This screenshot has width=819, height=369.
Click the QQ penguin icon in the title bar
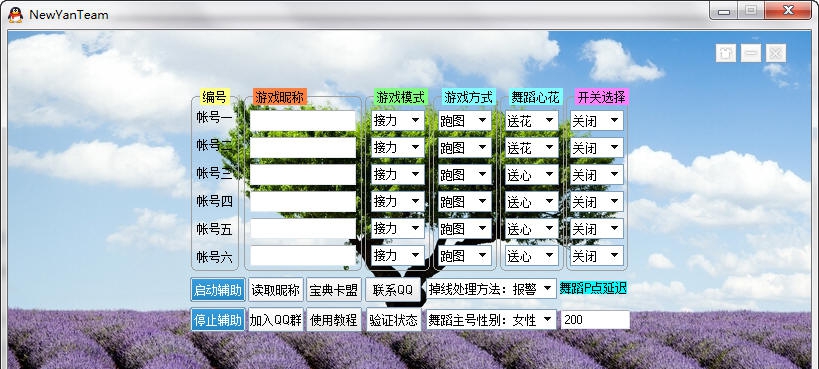[16, 15]
